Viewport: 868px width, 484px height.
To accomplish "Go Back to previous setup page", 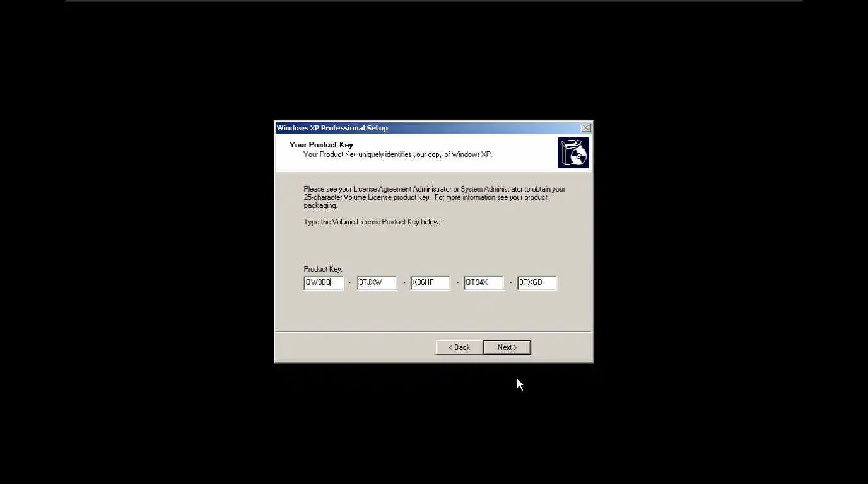I will tap(459, 347).
